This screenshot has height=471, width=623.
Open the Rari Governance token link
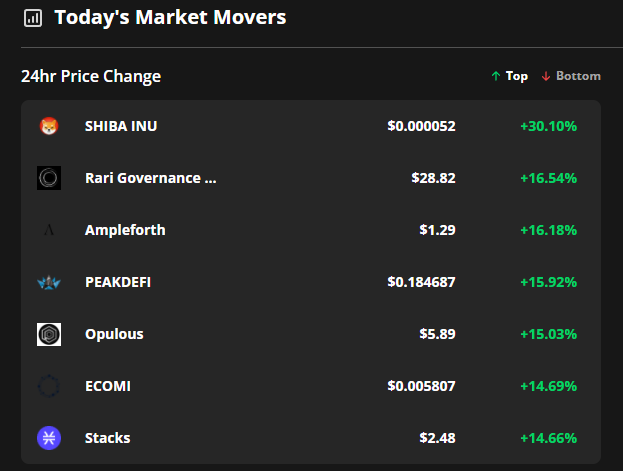tap(150, 178)
